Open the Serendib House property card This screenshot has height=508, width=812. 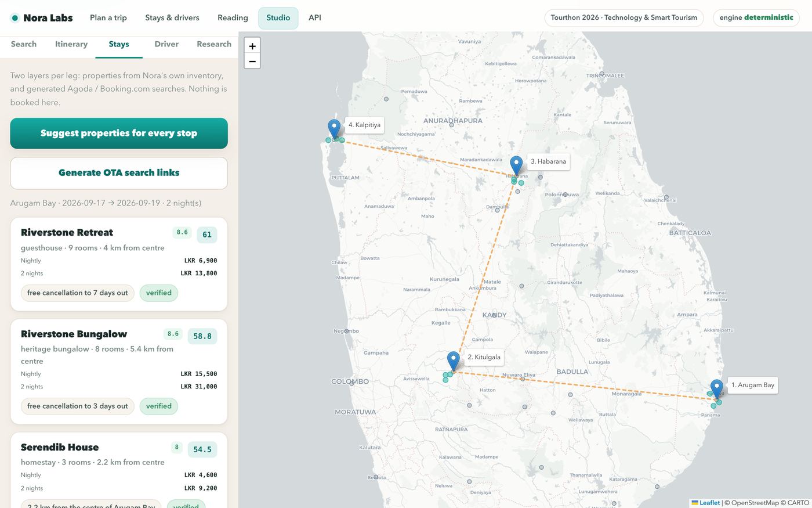[119, 470]
